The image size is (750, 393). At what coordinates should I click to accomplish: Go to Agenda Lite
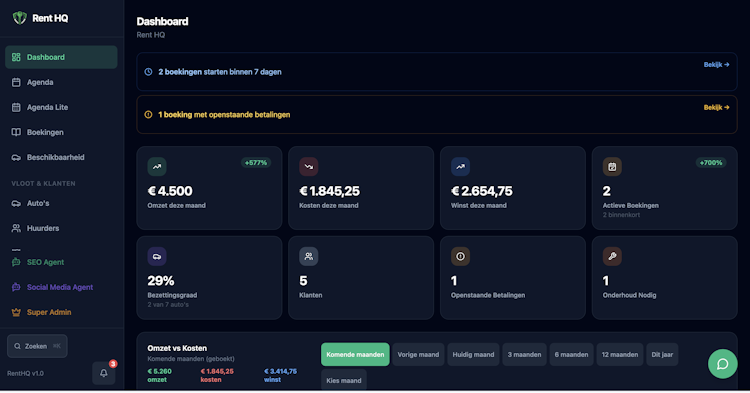point(61,107)
